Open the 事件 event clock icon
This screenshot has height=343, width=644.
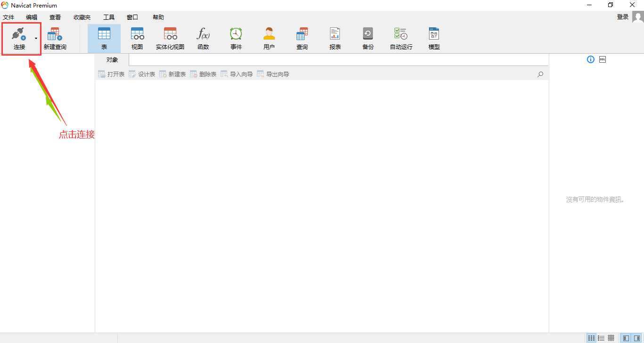click(236, 34)
